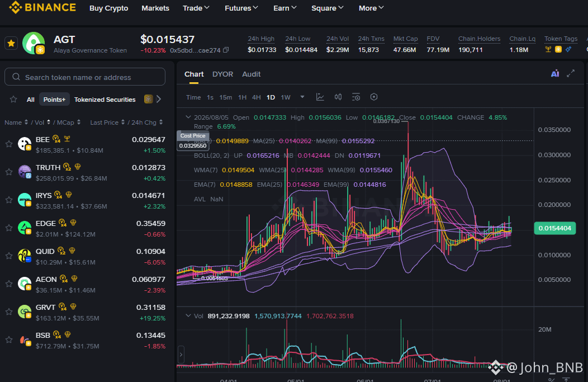Click the token search input field
This screenshot has height=382, width=588.
(85, 77)
